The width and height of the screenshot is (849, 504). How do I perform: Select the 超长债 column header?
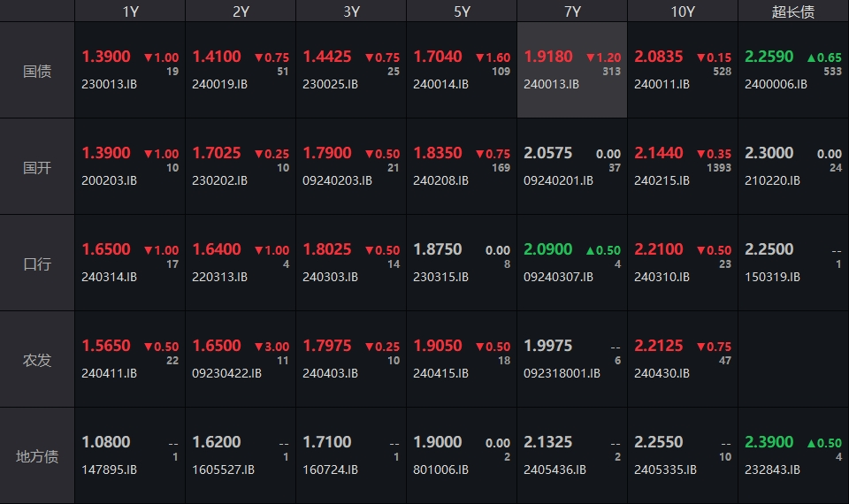tap(793, 11)
